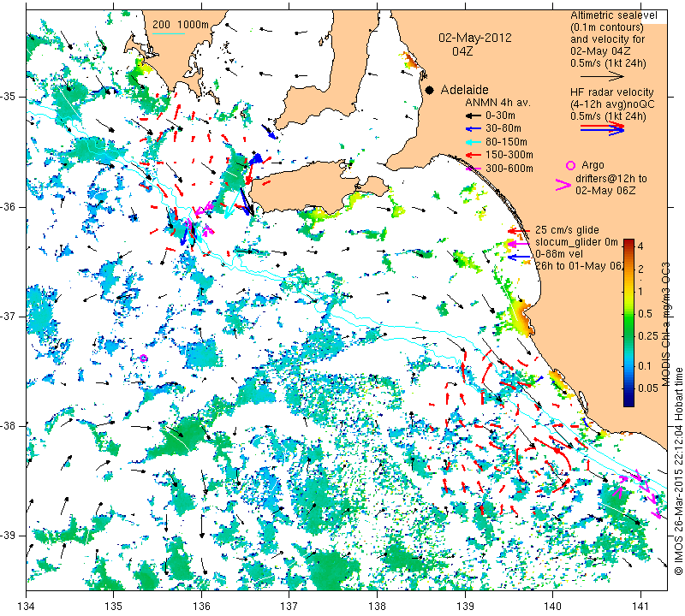685x616 pixels.
Task: Click the dark blue end of the colour bar
Action: coord(628,402)
